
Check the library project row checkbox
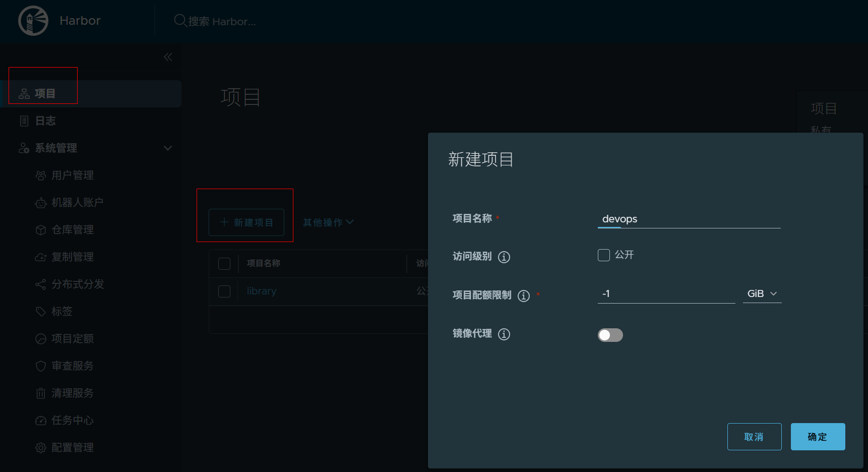click(224, 291)
